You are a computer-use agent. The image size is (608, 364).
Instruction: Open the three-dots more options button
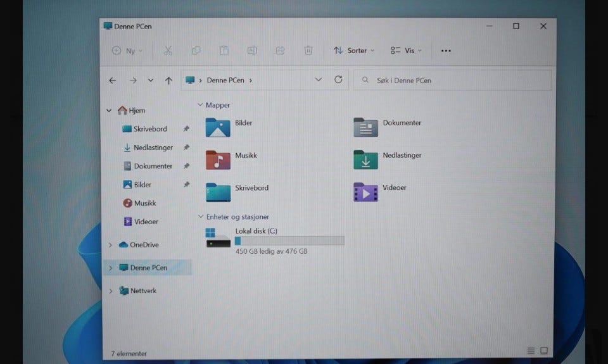pos(446,51)
